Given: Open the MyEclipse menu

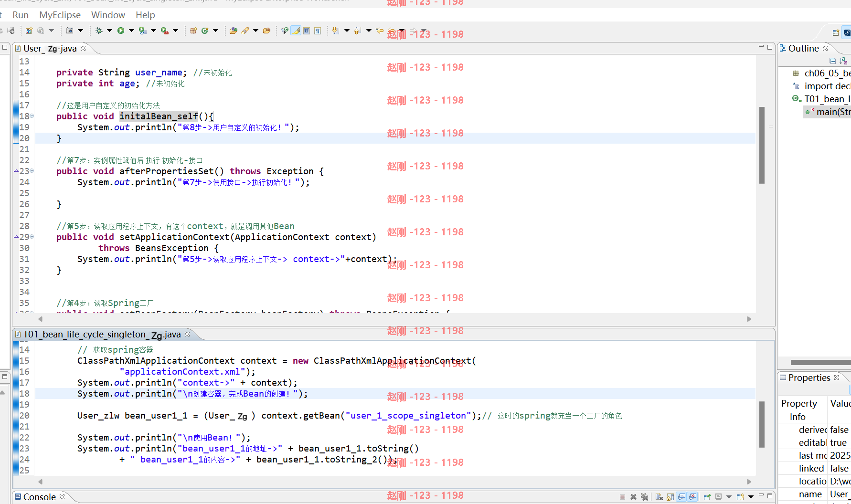Looking at the screenshot, I should 60,15.
